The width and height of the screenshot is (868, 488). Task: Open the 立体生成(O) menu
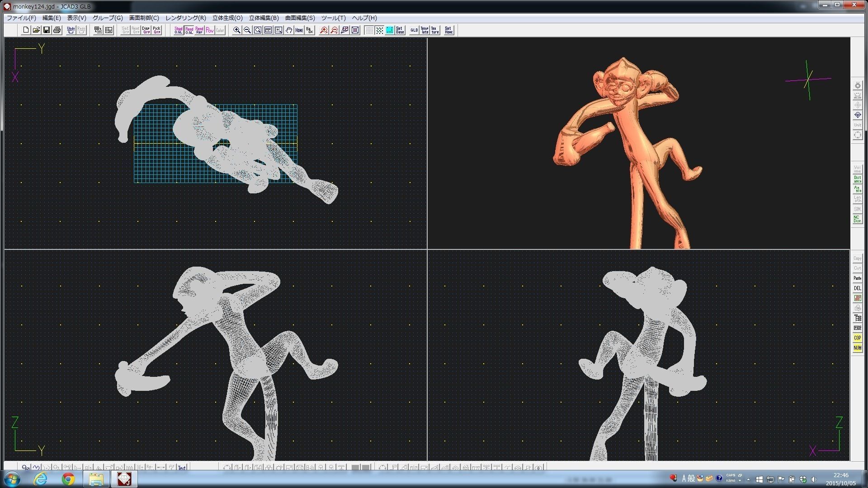[x=227, y=18]
